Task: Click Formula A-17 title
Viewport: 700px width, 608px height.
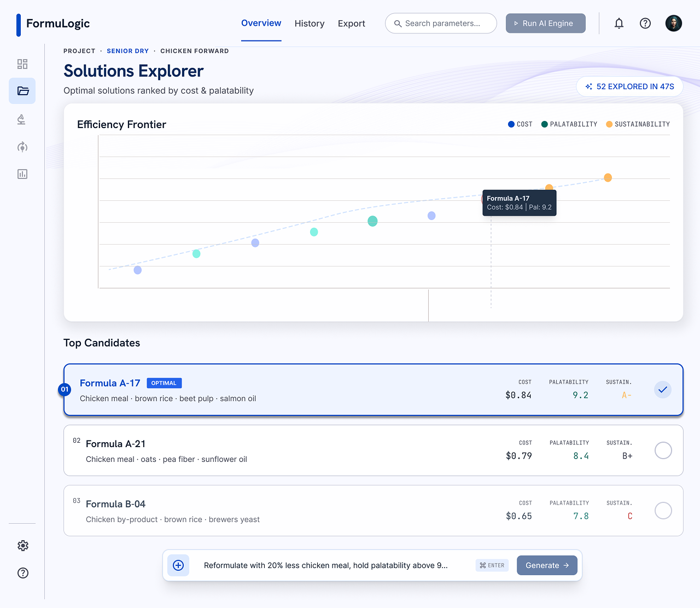Action: click(110, 383)
